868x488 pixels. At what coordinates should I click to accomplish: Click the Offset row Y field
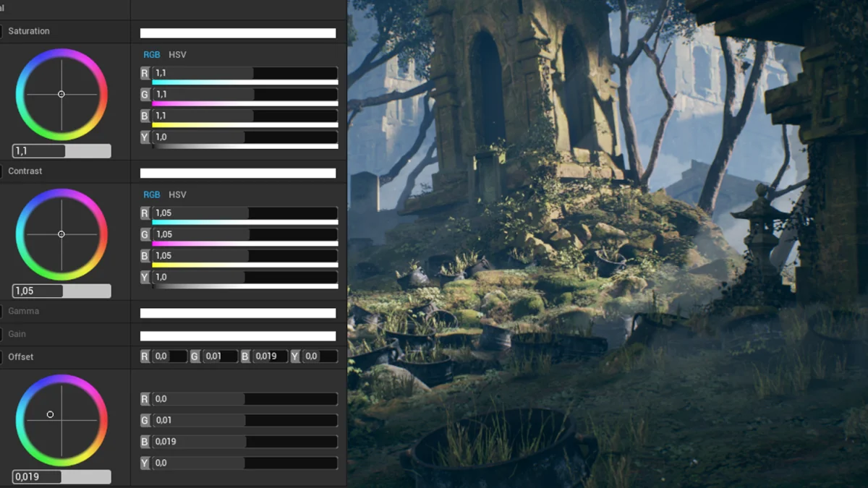click(320, 356)
